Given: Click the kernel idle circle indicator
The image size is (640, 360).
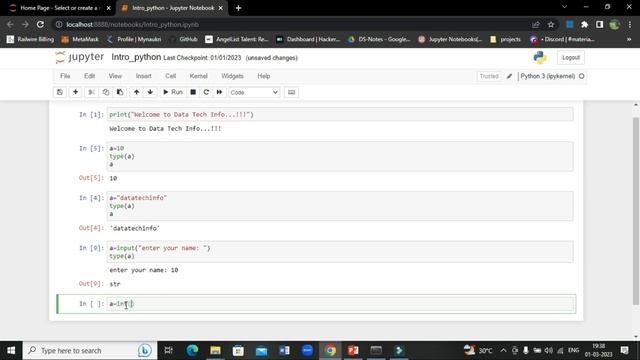Looking at the screenshot, I should (582, 76).
